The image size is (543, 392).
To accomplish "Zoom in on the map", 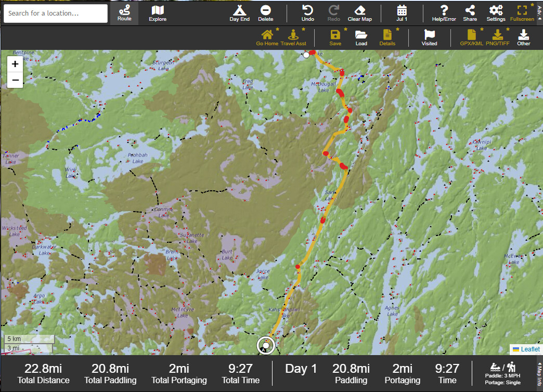I will tap(15, 64).
